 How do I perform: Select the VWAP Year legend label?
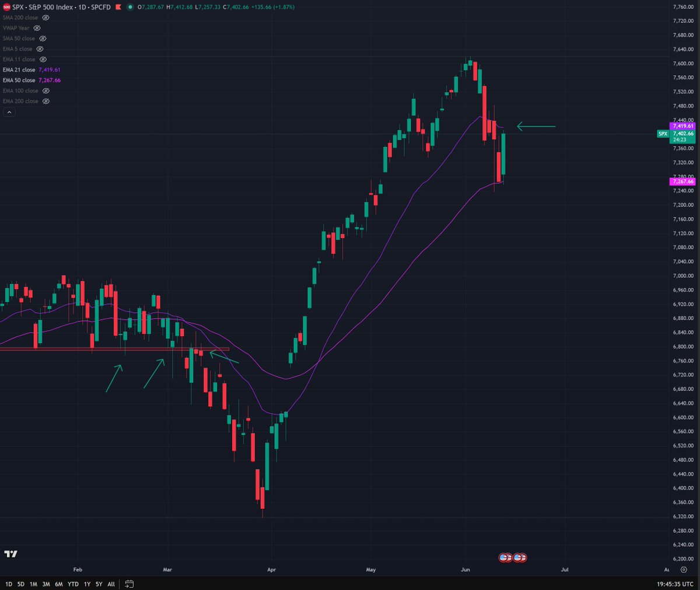click(x=16, y=28)
